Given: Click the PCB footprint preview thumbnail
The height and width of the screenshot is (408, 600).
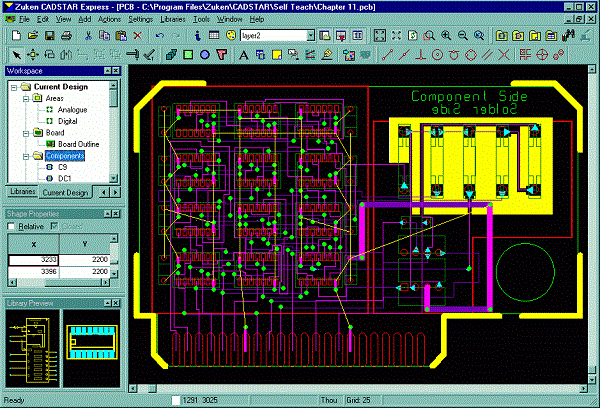Looking at the screenshot, I should [x=91, y=349].
